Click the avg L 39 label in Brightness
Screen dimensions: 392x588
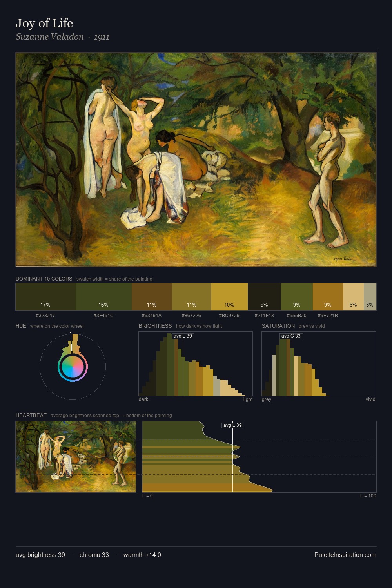tap(183, 336)
